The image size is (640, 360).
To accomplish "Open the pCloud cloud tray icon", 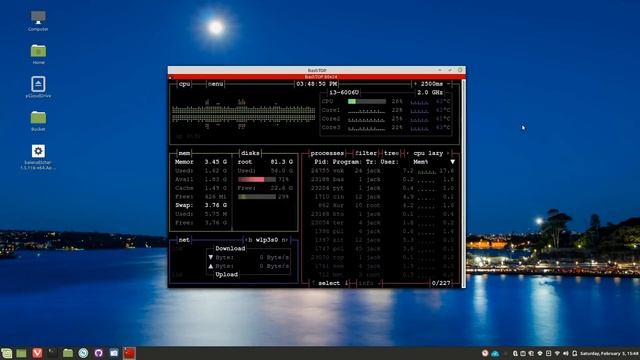I will point(495,353).
